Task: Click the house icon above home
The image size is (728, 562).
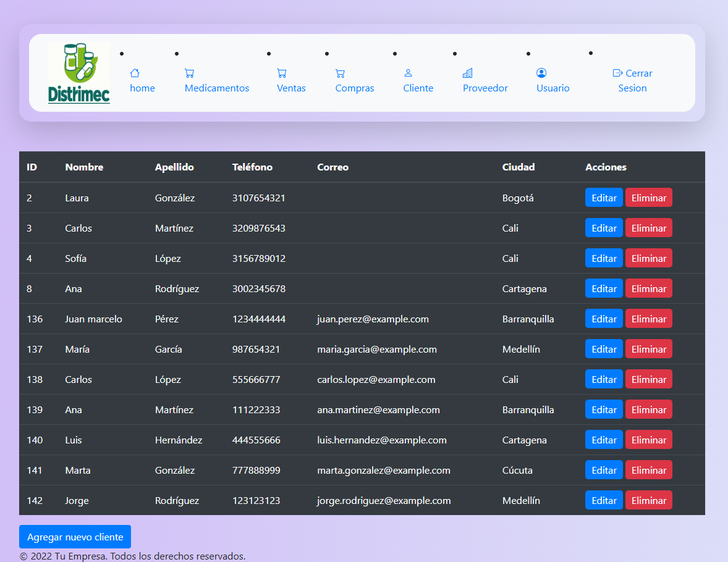Action: coord(135,73)
